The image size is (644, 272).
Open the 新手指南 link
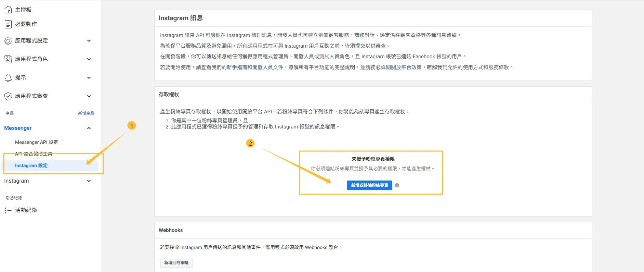(237, 67)
